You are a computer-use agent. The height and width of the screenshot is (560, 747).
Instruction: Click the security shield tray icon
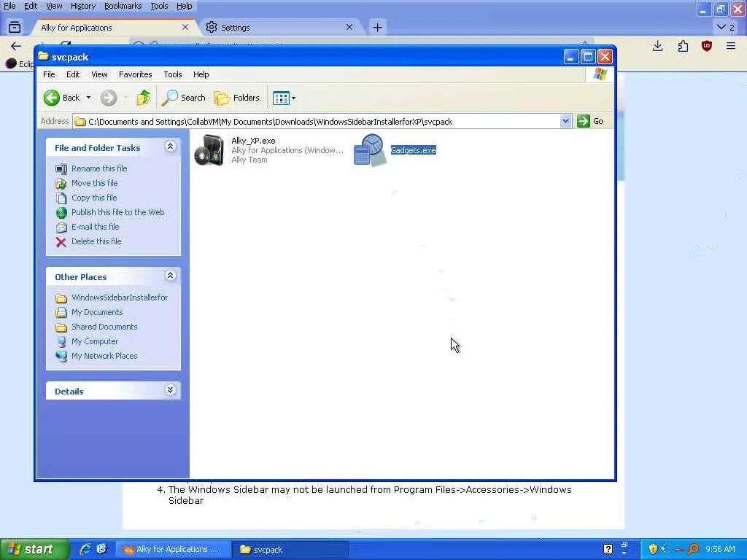[x=653, y=550]
